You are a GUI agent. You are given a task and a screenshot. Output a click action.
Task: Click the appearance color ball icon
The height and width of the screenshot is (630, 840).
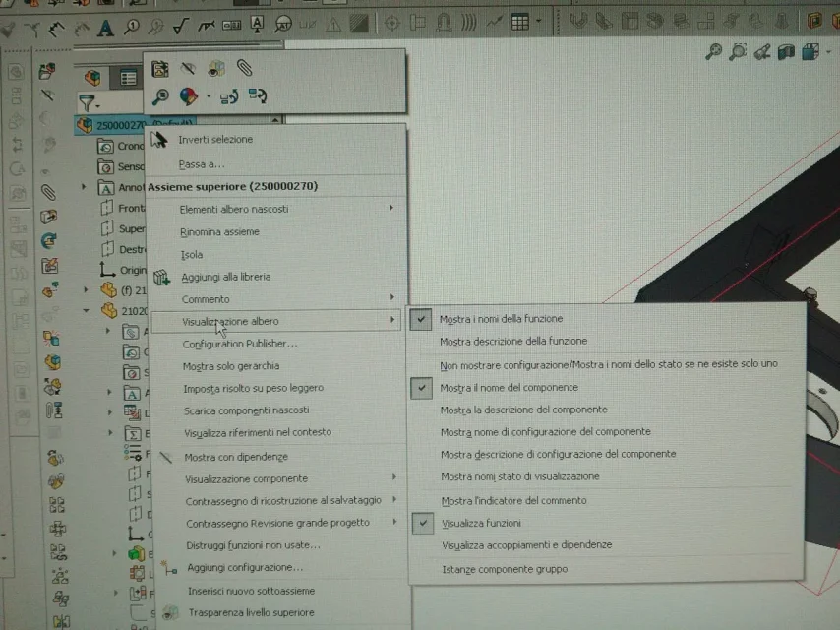tap(189, 96)
